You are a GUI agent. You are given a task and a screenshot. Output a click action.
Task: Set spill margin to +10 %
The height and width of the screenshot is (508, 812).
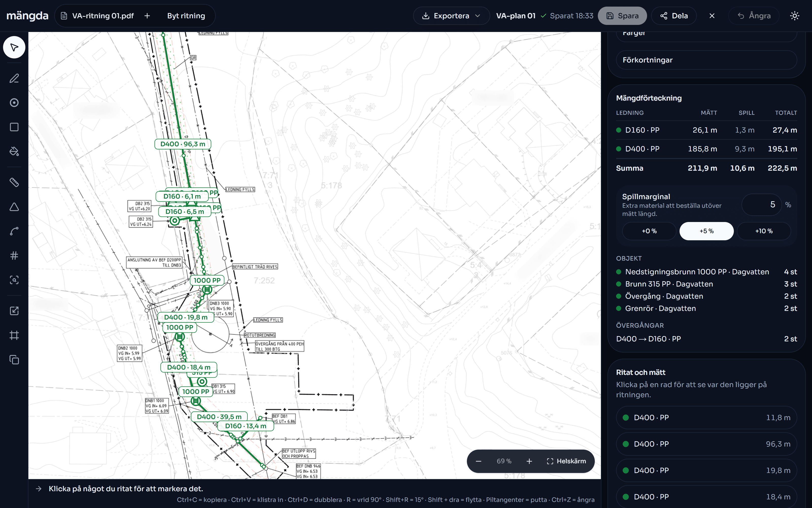click(x=764, y=231)
